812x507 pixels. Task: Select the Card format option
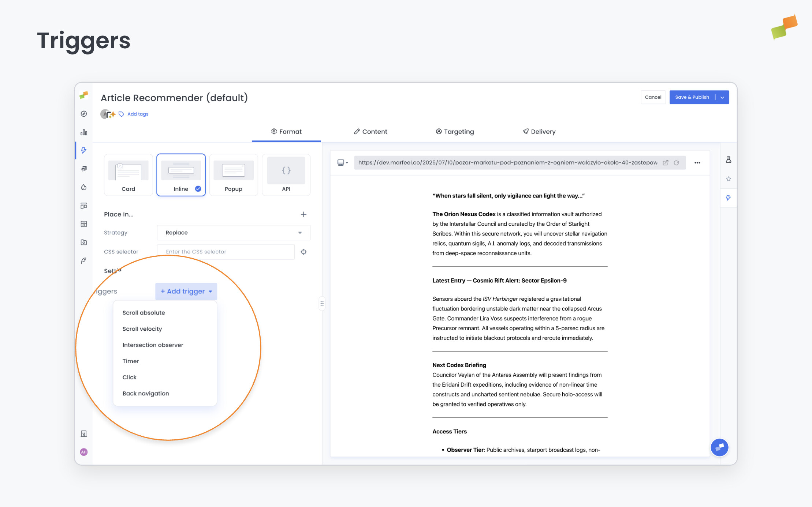[128, 175]
